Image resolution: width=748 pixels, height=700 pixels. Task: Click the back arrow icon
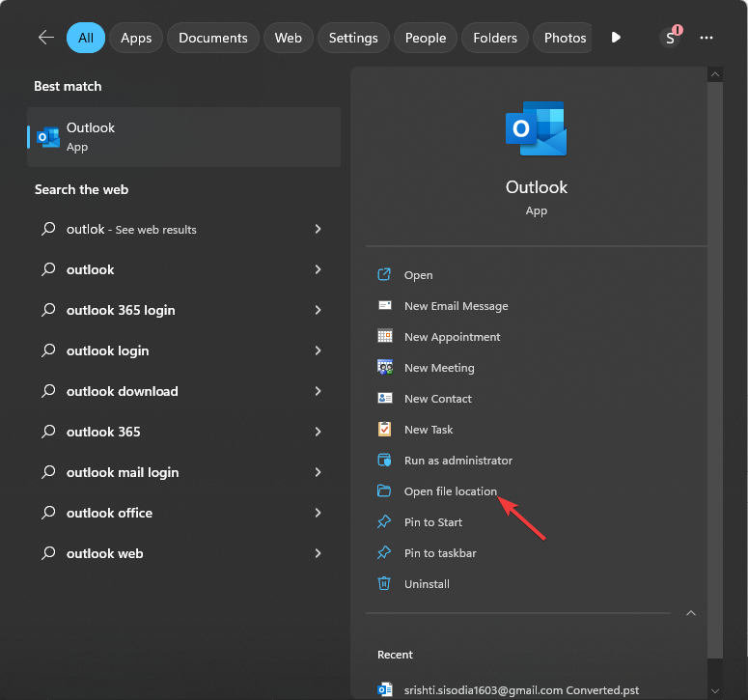click(46, 38)
